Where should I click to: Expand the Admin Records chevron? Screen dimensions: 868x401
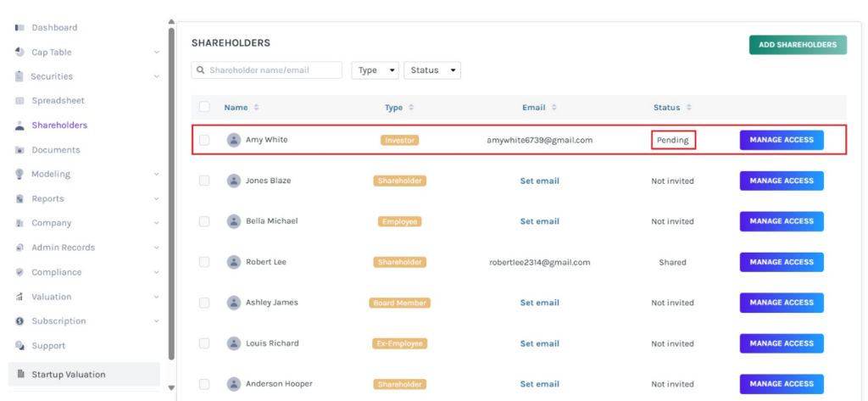point(157,248)
